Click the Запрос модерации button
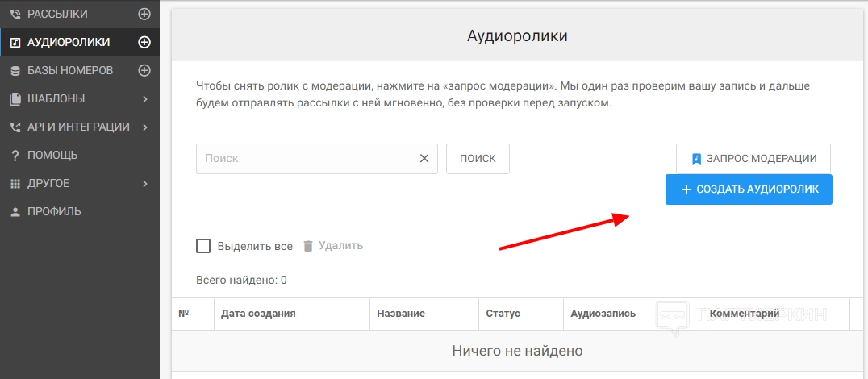The image size is (868, 379). tap(753, 159)
